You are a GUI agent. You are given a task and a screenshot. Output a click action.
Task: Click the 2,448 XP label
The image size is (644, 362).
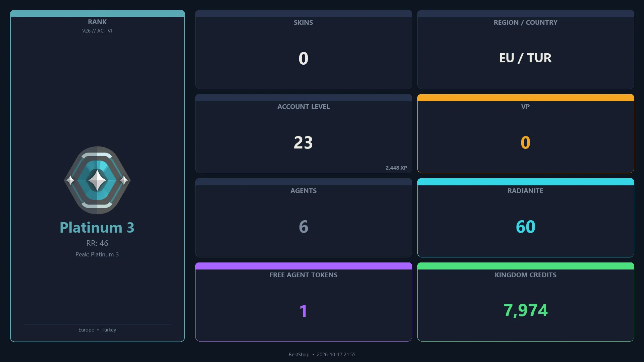(396, 168)
